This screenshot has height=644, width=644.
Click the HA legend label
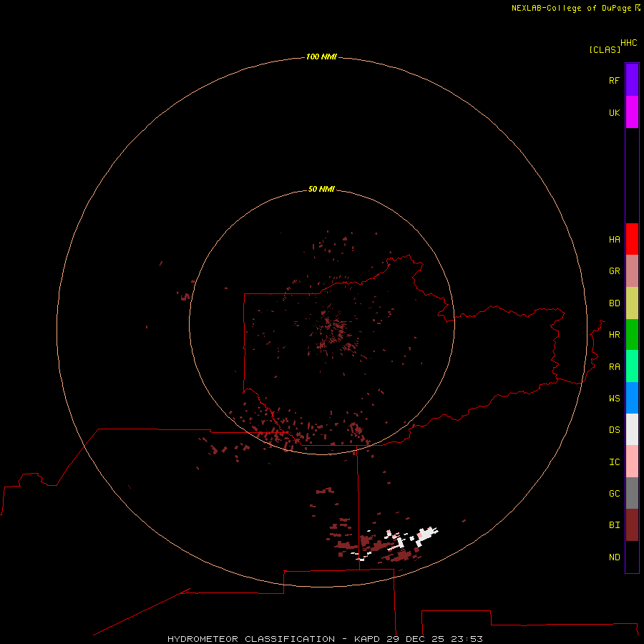pyautogui.click(x=615, y=239)
